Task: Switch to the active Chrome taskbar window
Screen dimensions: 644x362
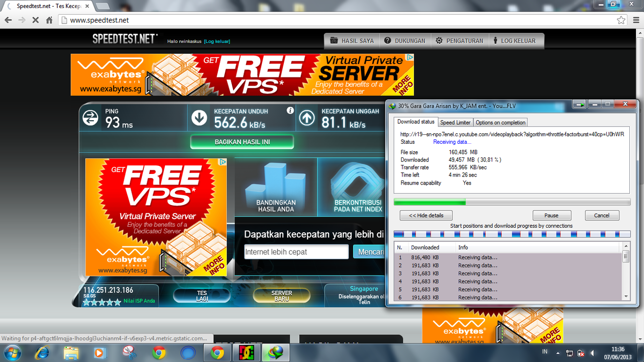Action: (217, 353)
